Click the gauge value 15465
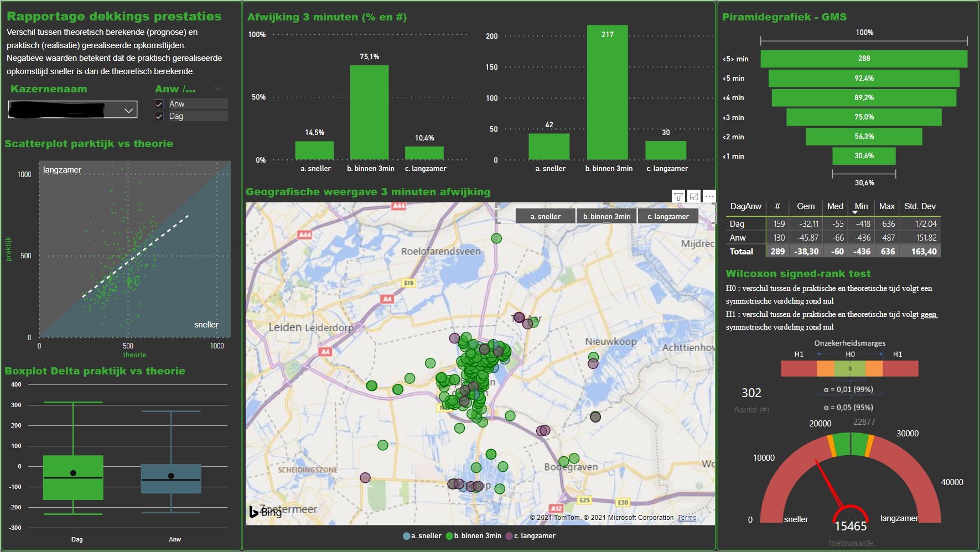Image resolution: width=980 pixels, height=552 pixels. [851, 527]
